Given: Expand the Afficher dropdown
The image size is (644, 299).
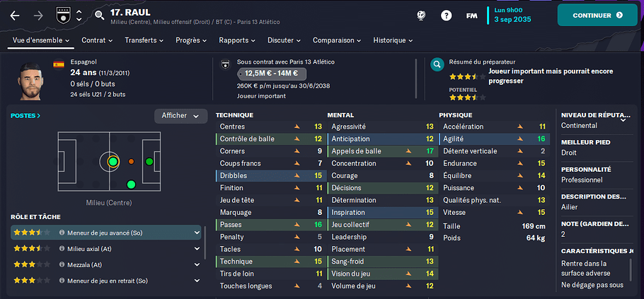Looking at the screenshot, I should [180, 116].
